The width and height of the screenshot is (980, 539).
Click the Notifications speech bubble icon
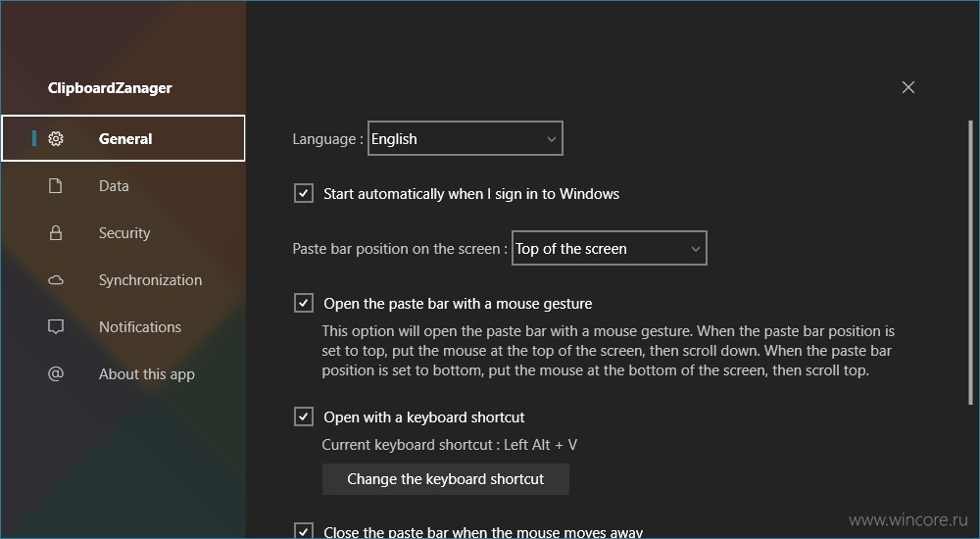click(56, 327)
